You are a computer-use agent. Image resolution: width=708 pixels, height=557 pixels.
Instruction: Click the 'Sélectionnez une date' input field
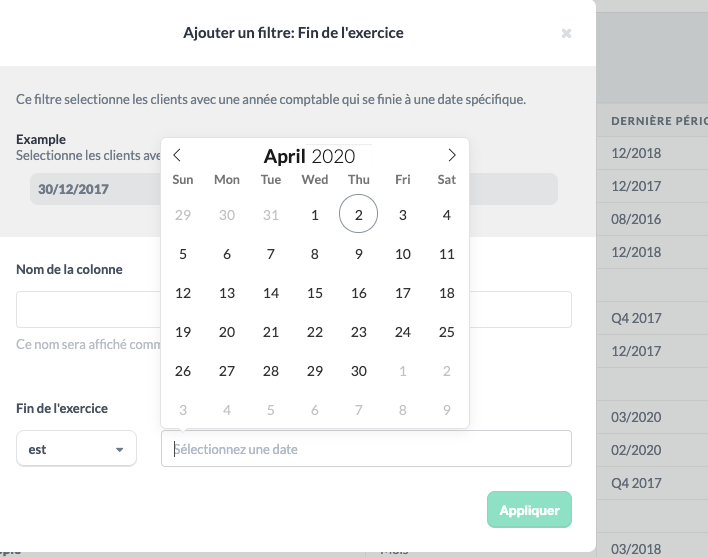(x=366, y=449)
